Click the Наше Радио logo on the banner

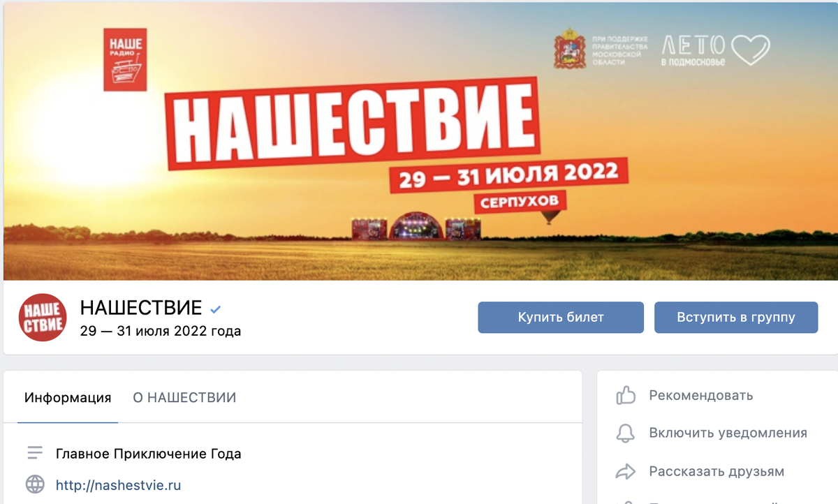[125, 59]
